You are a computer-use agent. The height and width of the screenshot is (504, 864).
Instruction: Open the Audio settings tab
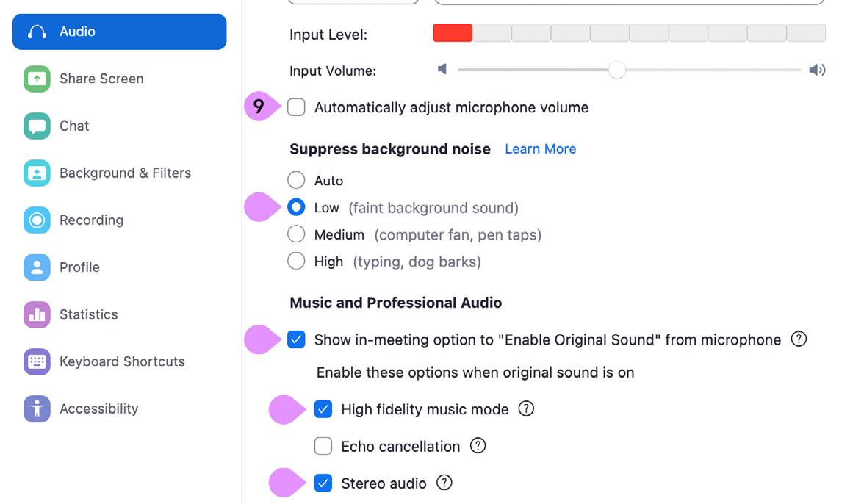120,32
